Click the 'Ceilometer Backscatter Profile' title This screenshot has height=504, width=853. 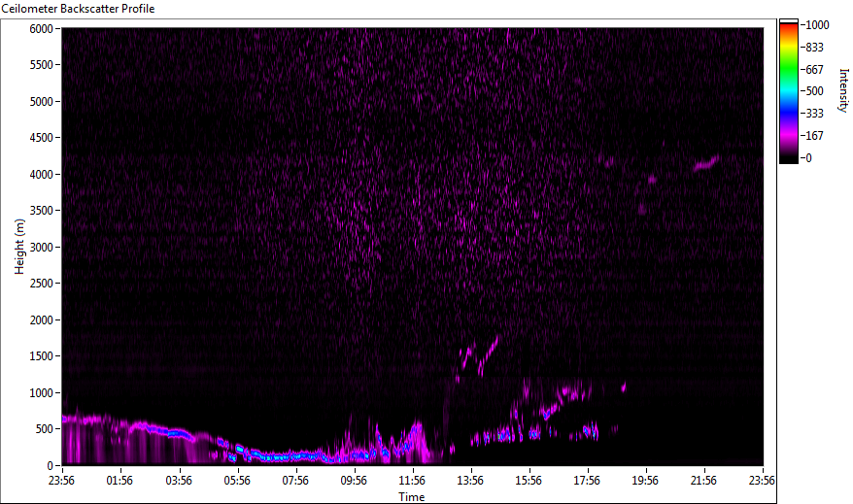78,9
